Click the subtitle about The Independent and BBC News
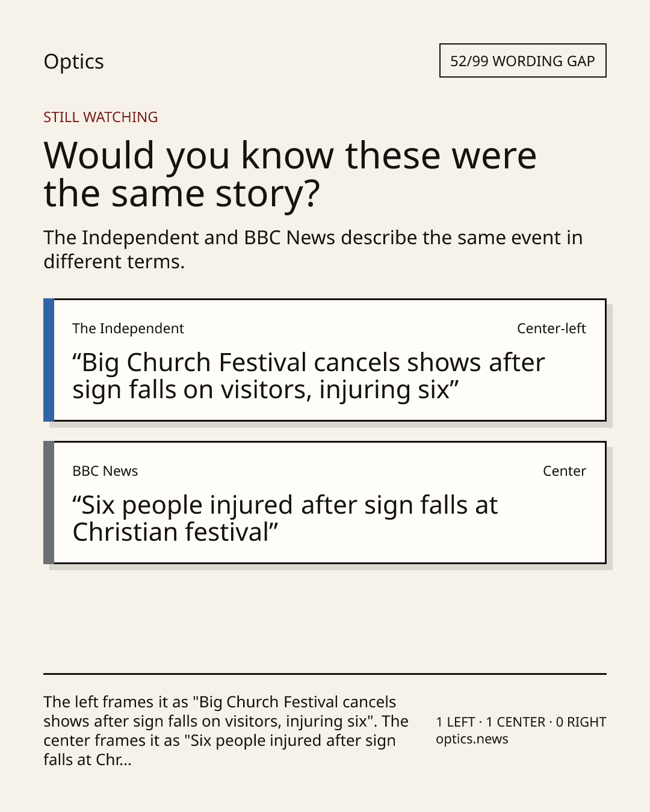 (x=313, y=250)
